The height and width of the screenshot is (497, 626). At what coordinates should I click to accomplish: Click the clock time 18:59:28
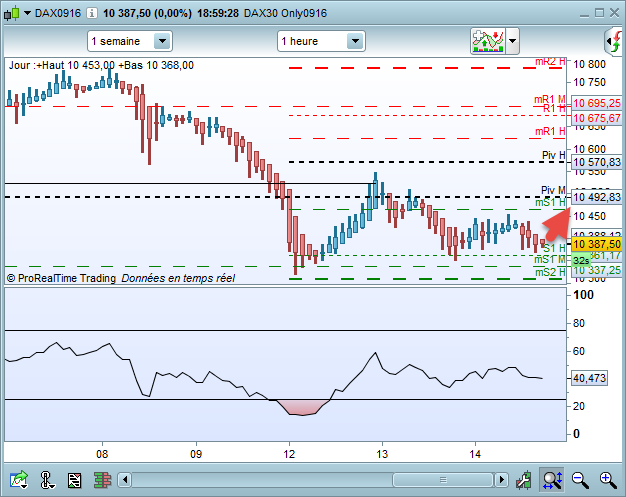pos(218,13)
